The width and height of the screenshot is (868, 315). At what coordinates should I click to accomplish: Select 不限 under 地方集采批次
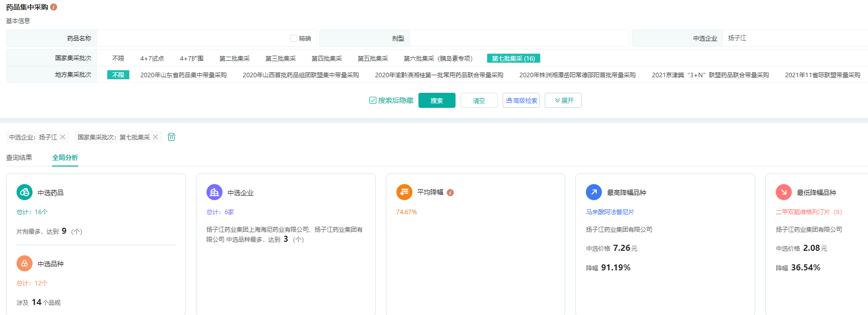[x=118, y=75]
